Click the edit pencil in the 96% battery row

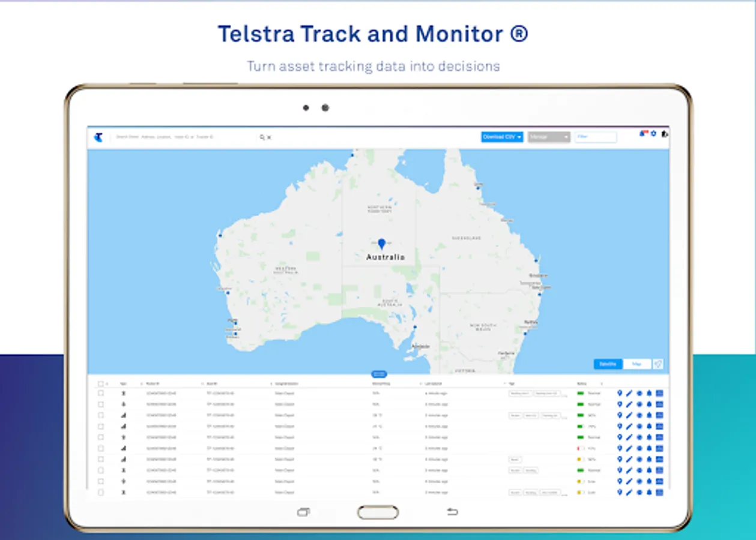point(629,415)
